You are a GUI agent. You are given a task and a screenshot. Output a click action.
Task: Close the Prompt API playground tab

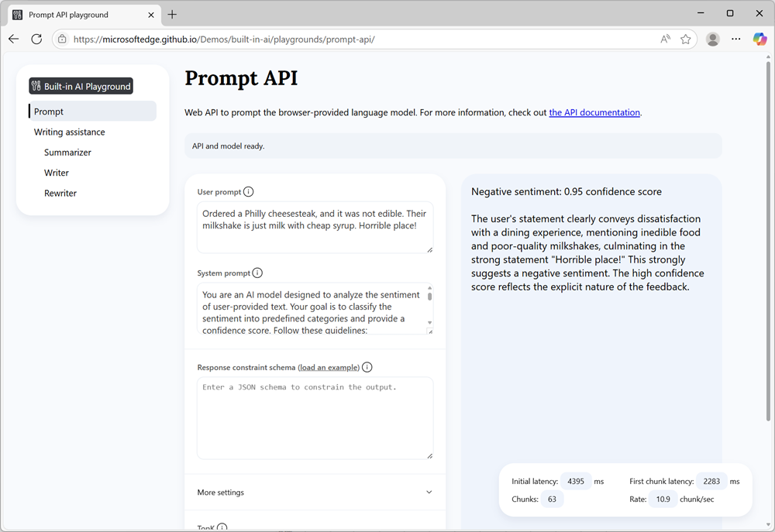tap(151, 15)
